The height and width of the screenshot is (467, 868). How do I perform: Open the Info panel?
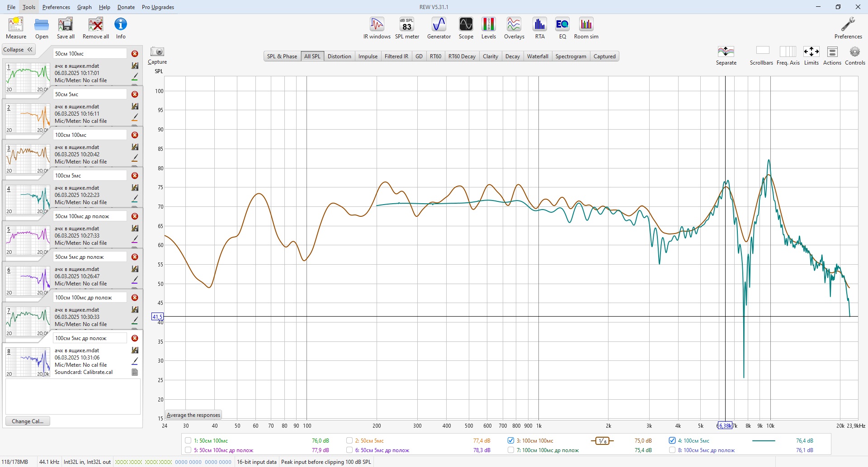coord(121,28)
